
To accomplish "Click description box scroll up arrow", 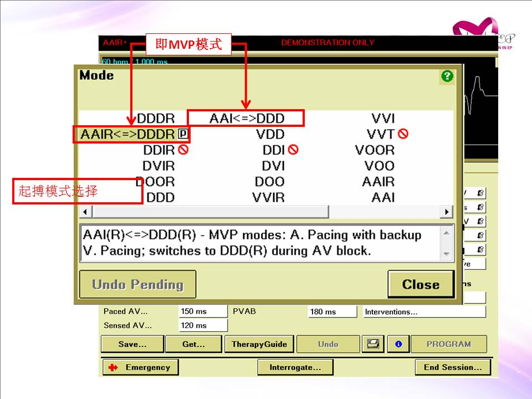I will coord(447,233).
